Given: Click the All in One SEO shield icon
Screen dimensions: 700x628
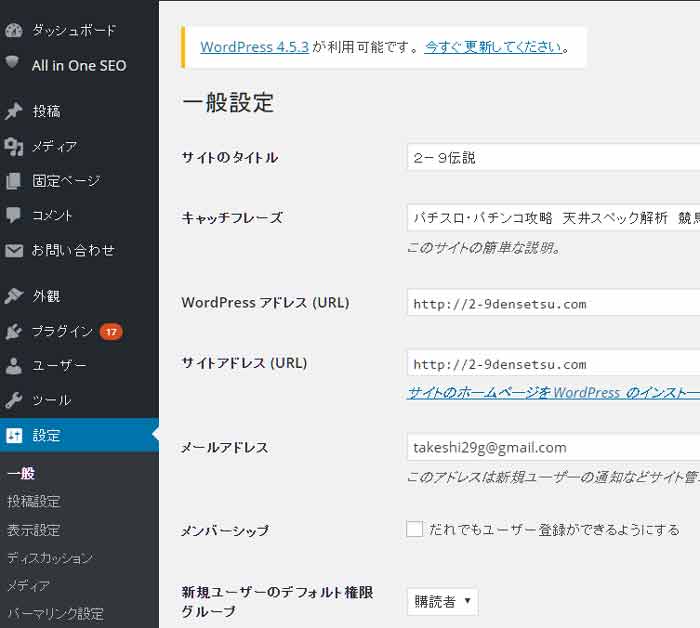Looking at the screenshot, I should [x=12, y=62].
